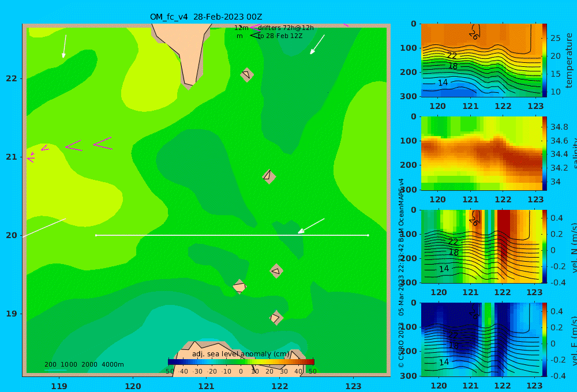Screen dimensions: 577x392
Task: Click the largest magenta drifter arrow near 21N
Action: pyautogui.click(x=103, y=144)
